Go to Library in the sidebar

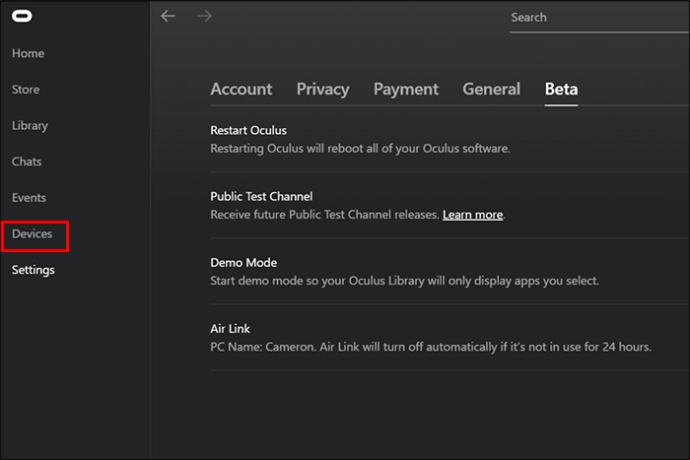[x=30, y=125]
